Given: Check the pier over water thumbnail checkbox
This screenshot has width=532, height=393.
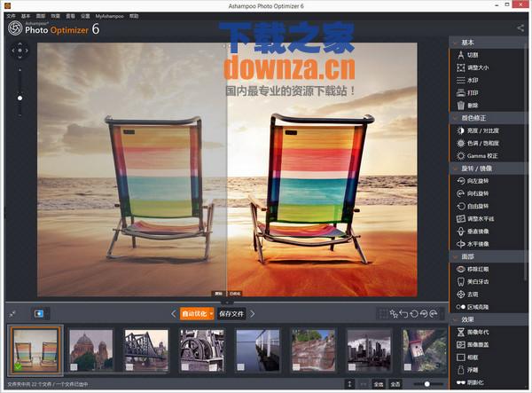Looking at the screenshot, I should point(240,367).
